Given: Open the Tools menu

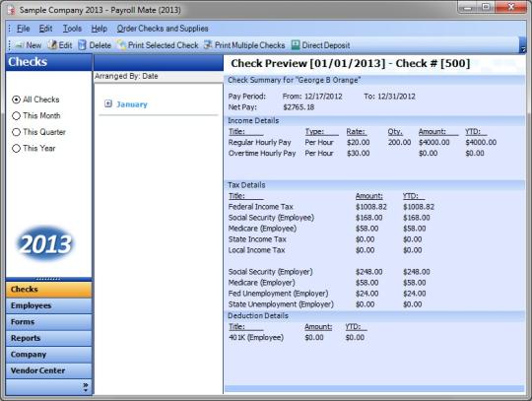Looking at the screenshot, I should tap(72, 29).
